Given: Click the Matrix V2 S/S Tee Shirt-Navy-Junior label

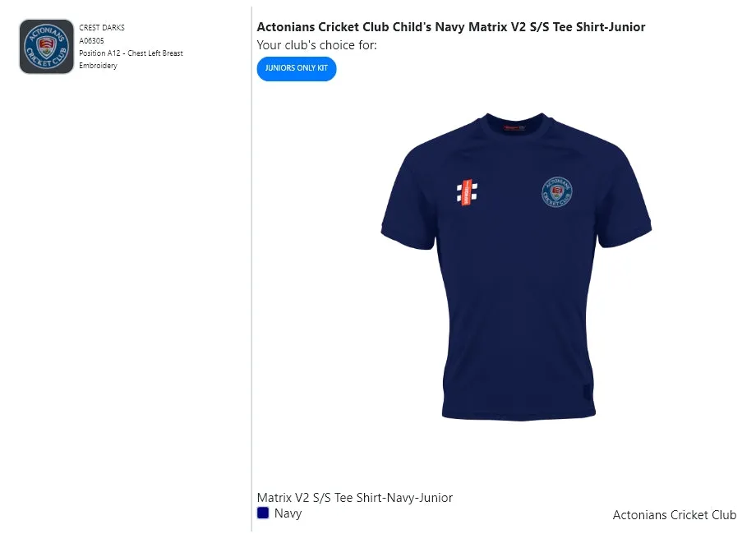Looking at the screenshot, I should 355,497.
